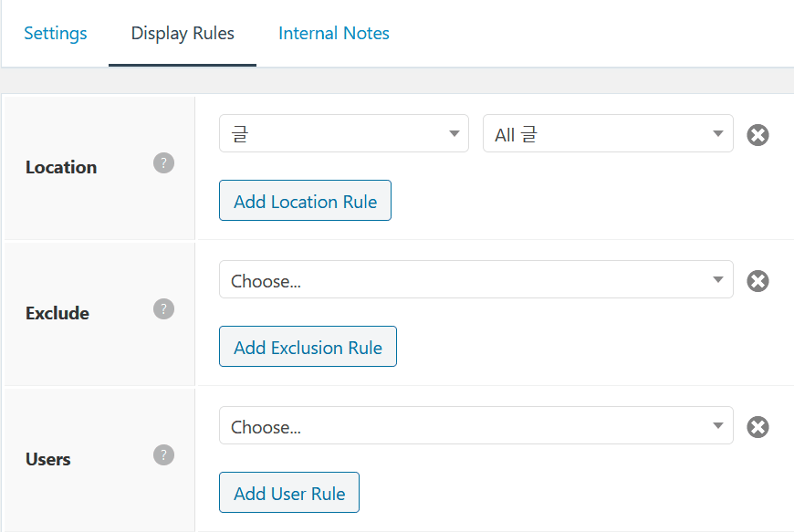Select the Display Rules tab
Screen dimensions: 794x532
click(x=183, y=34)
